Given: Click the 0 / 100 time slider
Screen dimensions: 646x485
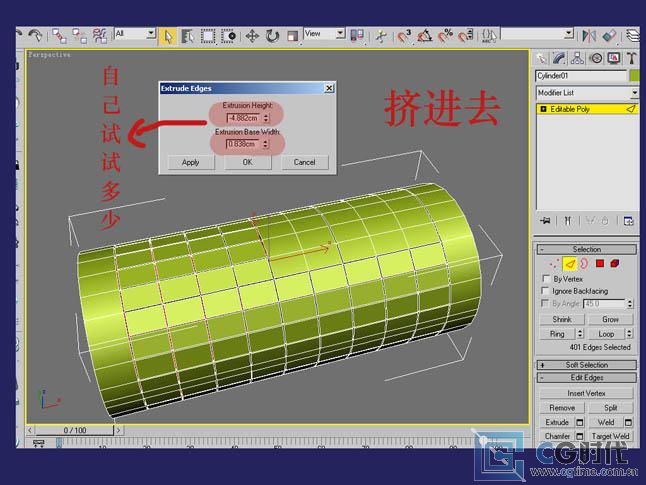Looking at the screenshot, I should click(x=74, y=430).
